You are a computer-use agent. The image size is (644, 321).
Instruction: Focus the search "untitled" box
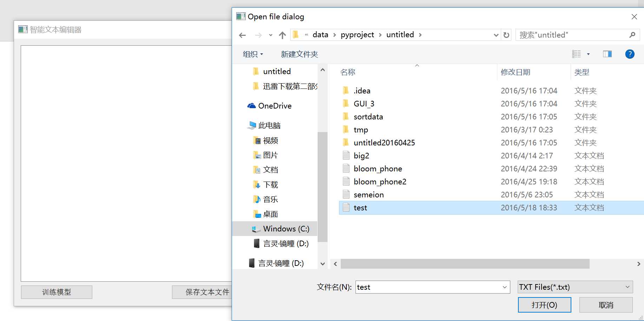point(577,35)
